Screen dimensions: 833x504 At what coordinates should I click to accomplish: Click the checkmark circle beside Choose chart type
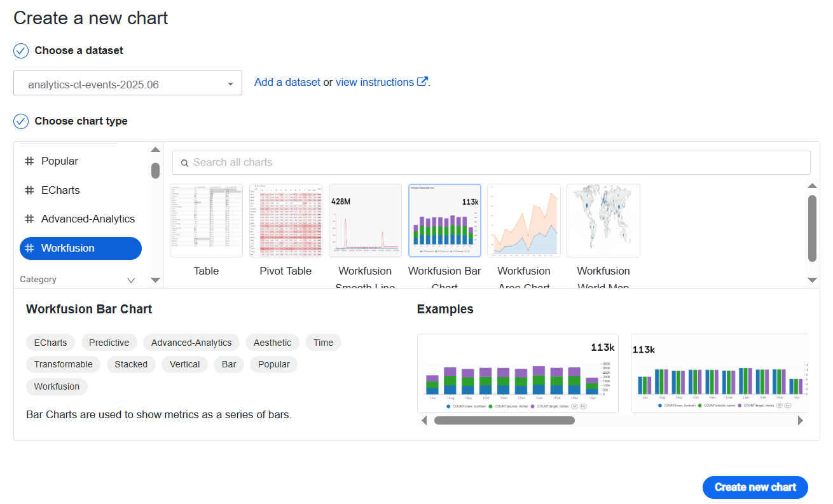coord(21,121)
